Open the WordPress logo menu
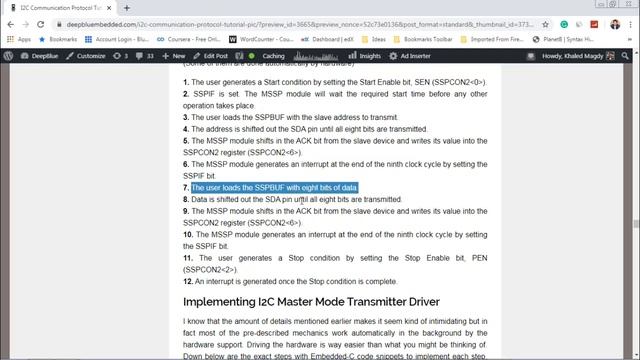Screen dimensions: 640x360 point(8,56)
